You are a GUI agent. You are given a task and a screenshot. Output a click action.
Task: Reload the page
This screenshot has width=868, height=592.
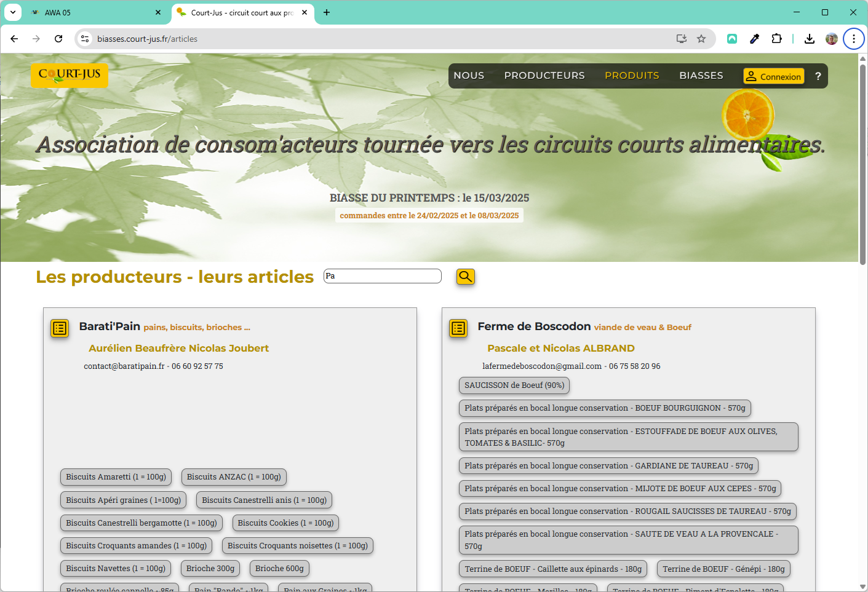click(58, 39)
